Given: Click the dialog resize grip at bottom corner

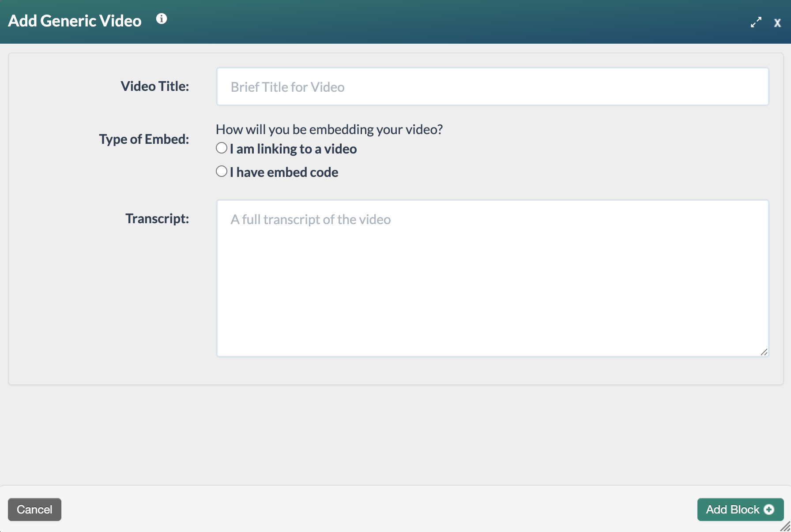Looking at the screenshot, I should (786, 527).
